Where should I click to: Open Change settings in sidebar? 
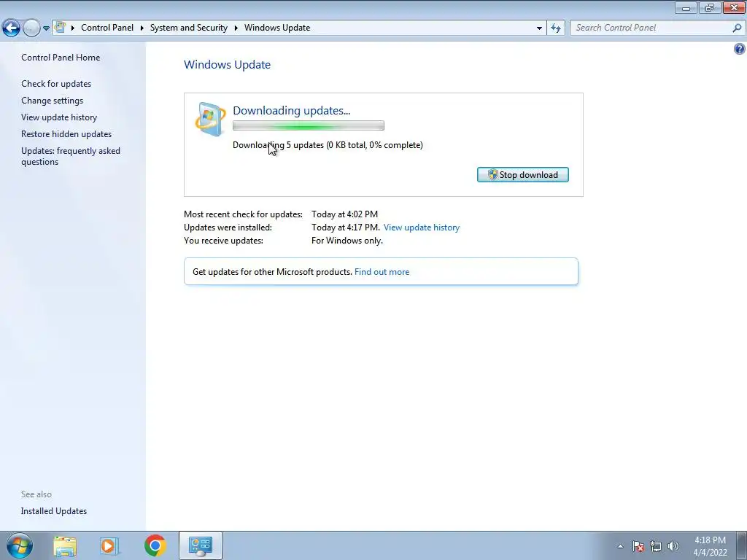point(52,101)
